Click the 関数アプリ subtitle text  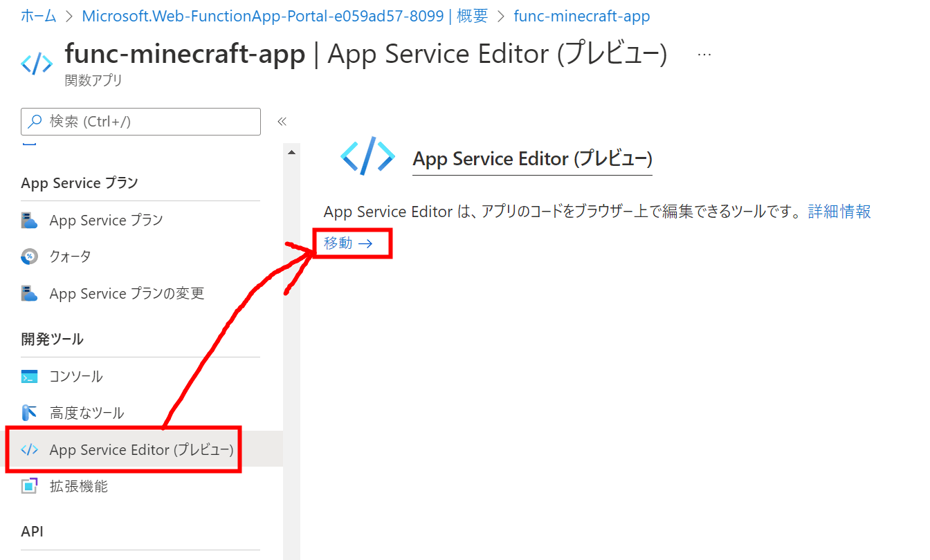coord(93,80)
